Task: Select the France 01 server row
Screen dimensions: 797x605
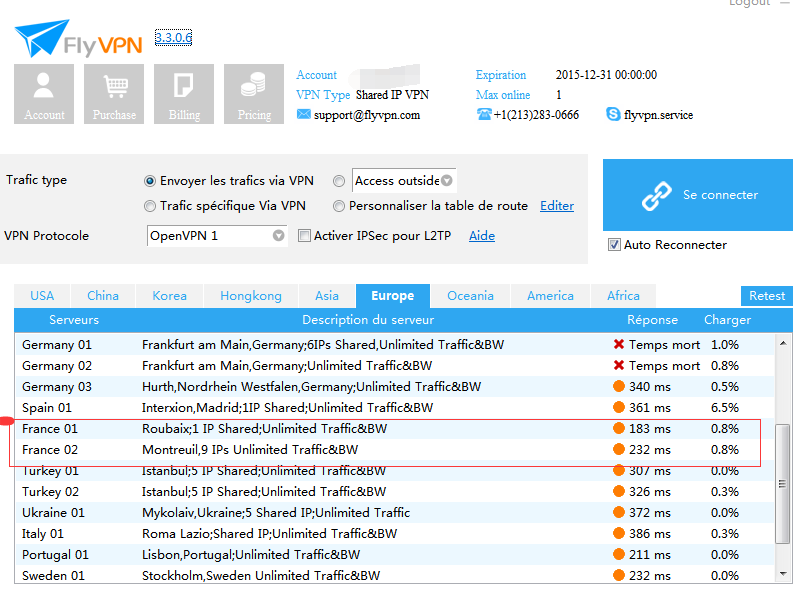Action: point(394,429)
